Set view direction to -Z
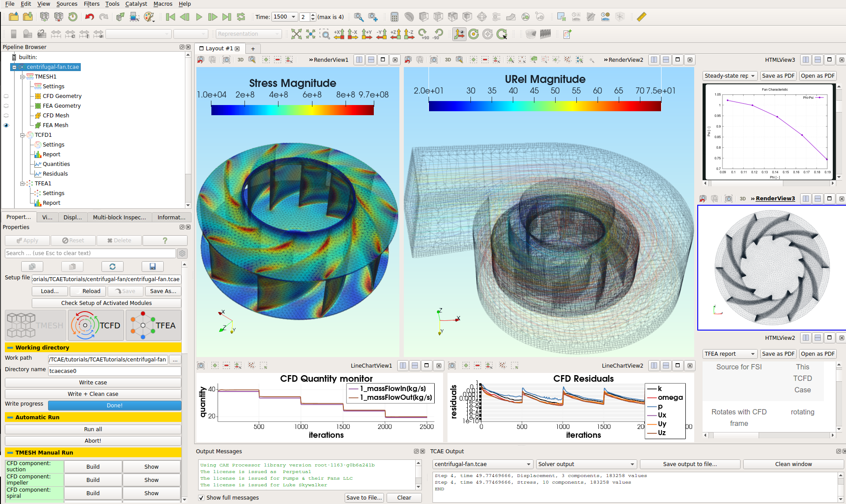Screen dimensions: 846x504 pyautogui.click(x=409, y=34)
